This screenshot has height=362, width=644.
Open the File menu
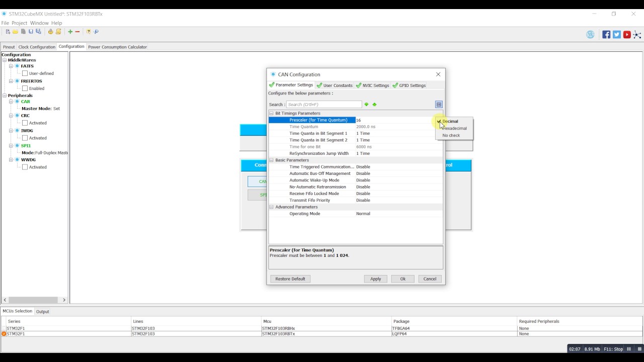5,23
